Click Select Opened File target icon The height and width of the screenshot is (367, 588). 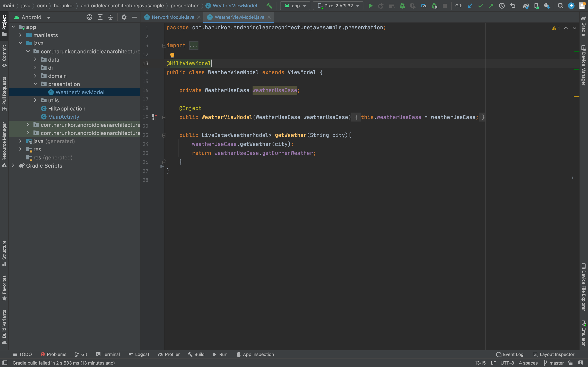[x=89, y=17]
